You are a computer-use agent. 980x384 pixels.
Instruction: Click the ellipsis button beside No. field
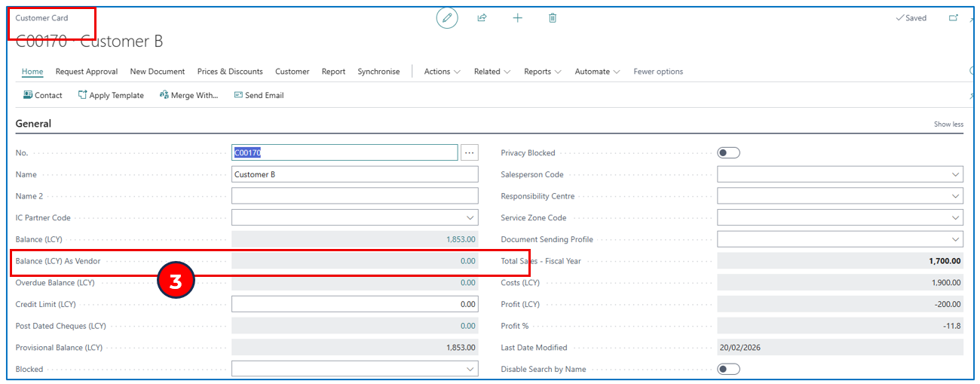[x=470, y=153]
